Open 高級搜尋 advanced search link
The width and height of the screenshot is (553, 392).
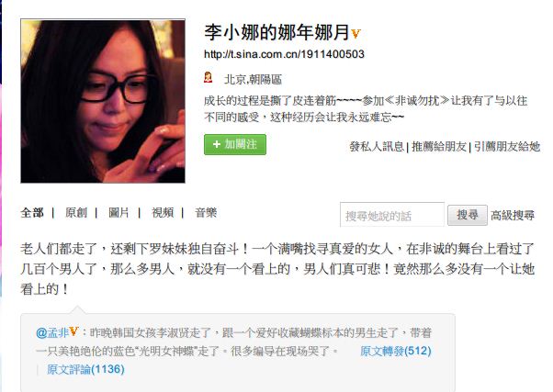(513, 215)
